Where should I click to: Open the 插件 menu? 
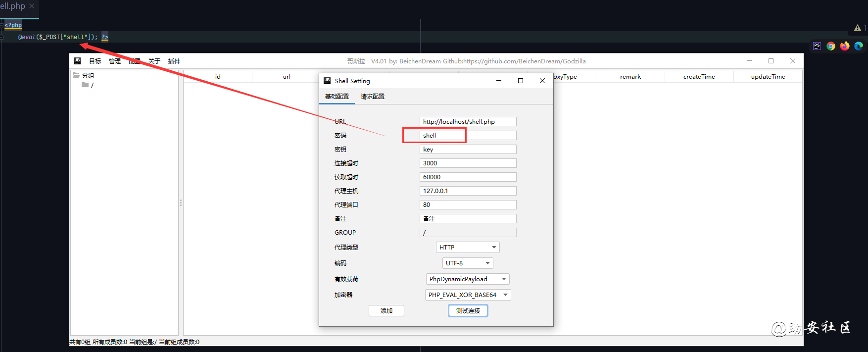[x=174, y=61]
